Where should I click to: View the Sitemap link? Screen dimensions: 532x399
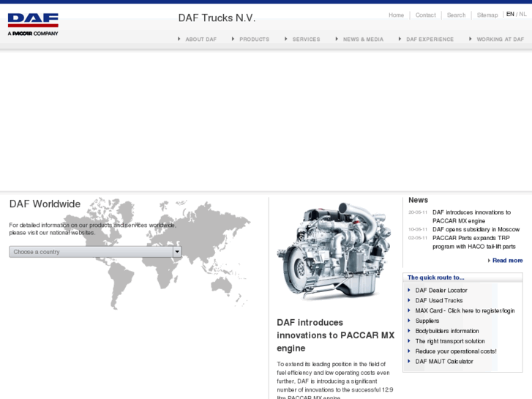[x=487, y=15]
